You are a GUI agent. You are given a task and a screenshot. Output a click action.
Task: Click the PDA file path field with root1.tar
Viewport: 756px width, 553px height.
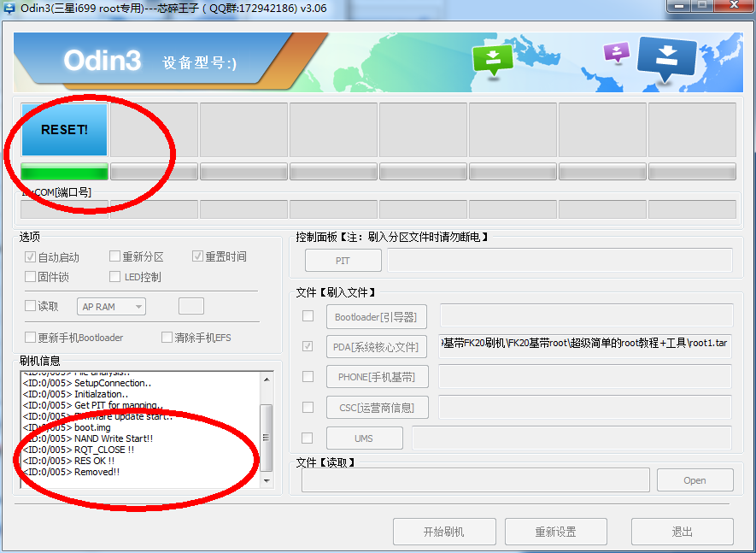click(585, 346)
